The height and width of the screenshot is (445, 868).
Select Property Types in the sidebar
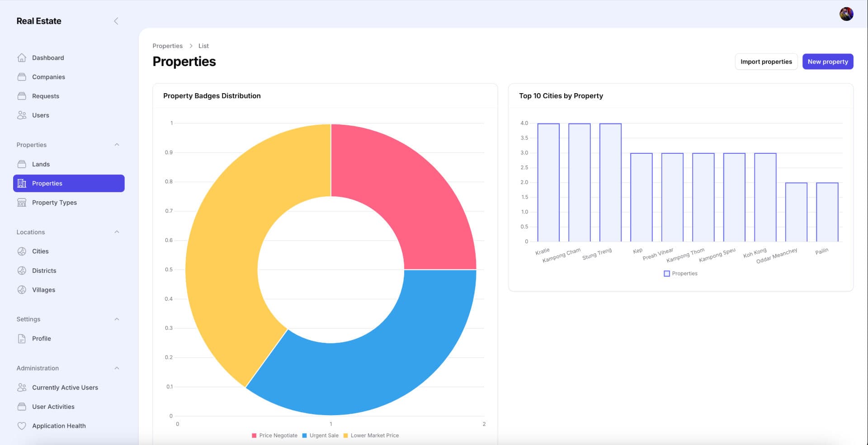point(69,203)
